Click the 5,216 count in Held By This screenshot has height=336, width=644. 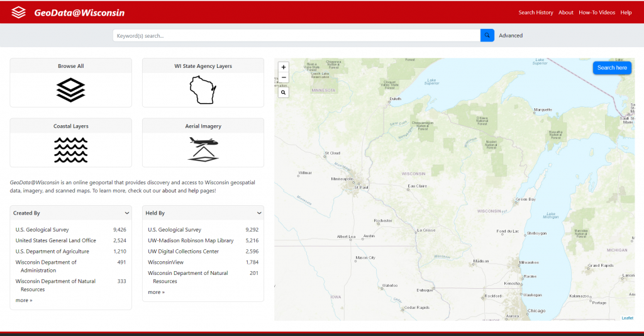point(252,240)
